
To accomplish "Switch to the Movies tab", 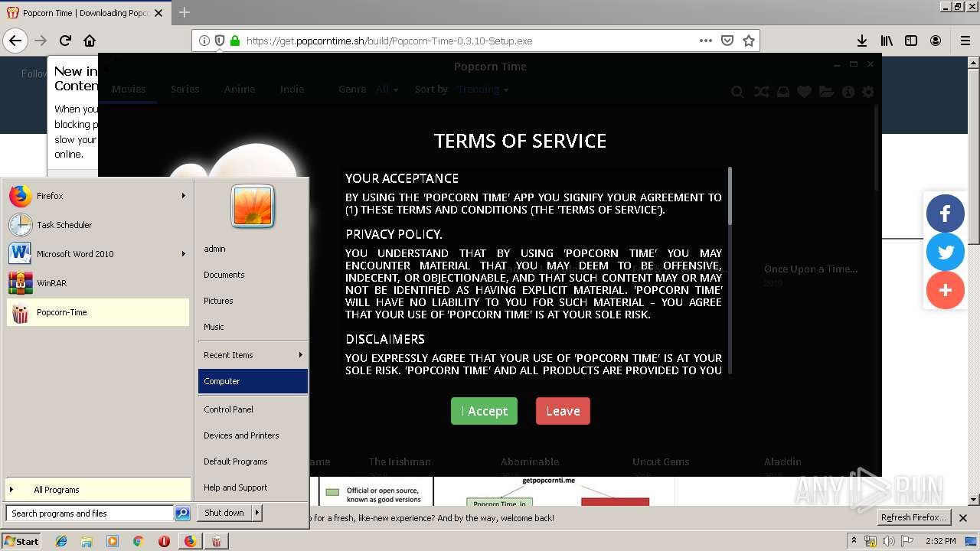I will tap(129, 90).
